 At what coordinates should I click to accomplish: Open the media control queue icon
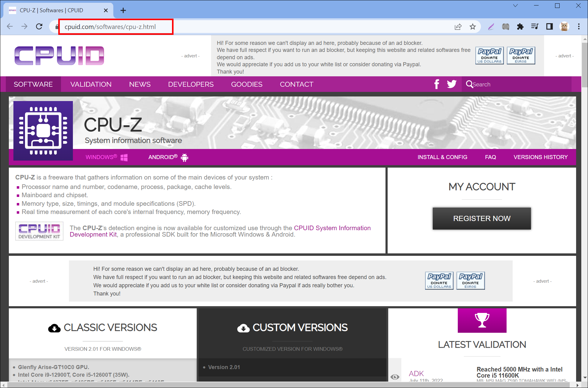(535, 27)
